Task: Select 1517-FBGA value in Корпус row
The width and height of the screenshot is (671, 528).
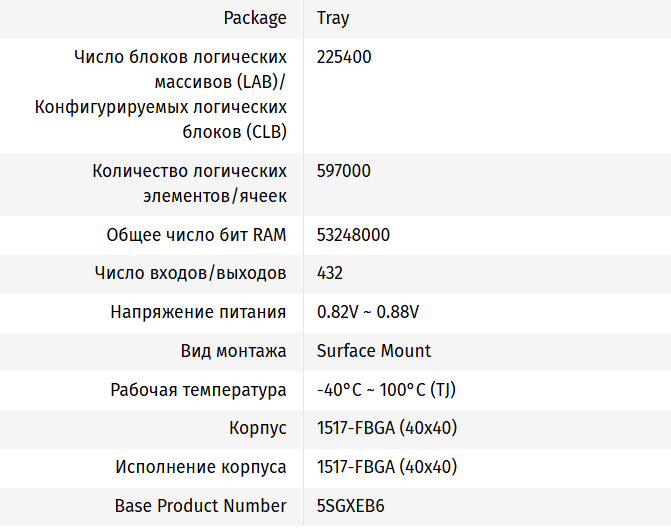Action: click(387, 428)
